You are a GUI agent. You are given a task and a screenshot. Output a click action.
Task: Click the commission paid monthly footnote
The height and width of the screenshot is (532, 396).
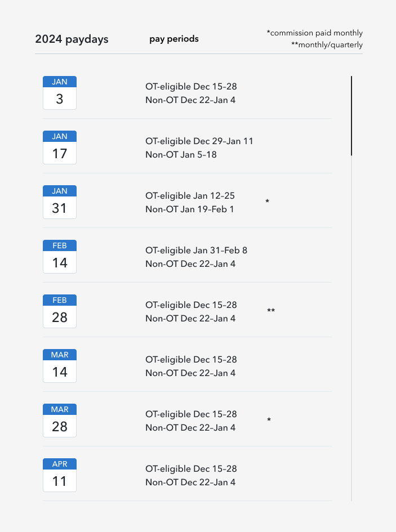[x=314, y=33]
